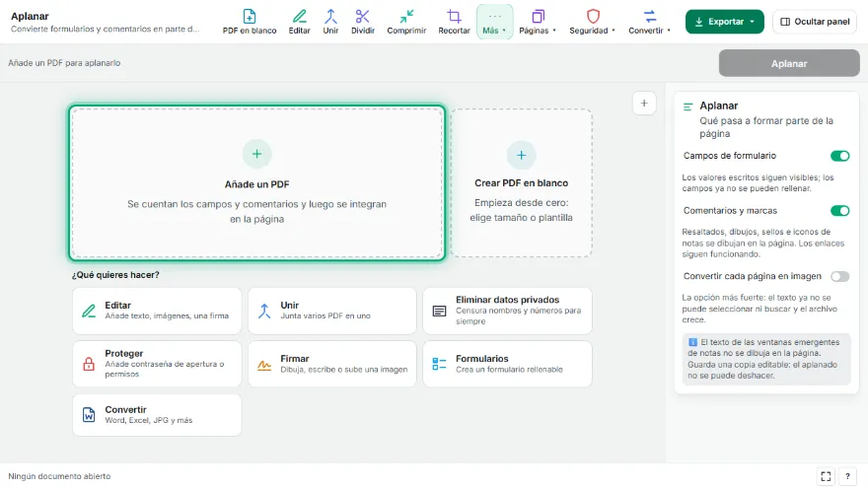The height and width of the screenshot is (488, 868).
Task: Open the Exportar dropdown button
Action: 724,22
